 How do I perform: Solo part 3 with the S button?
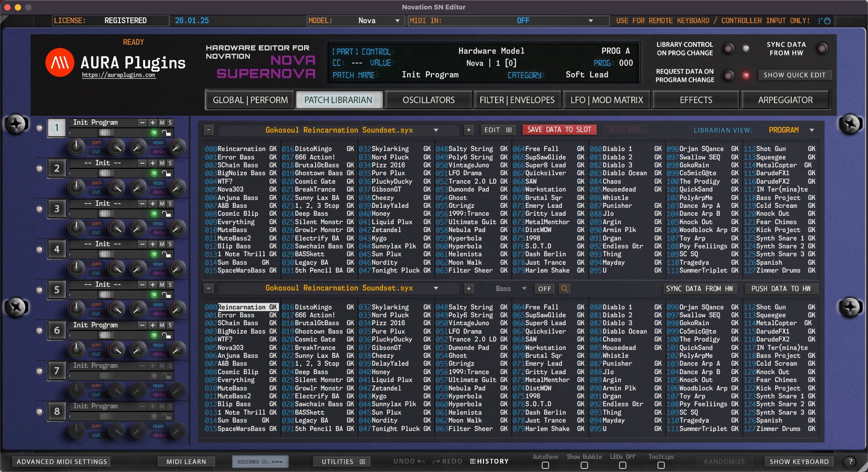click(x=170, y=204)
